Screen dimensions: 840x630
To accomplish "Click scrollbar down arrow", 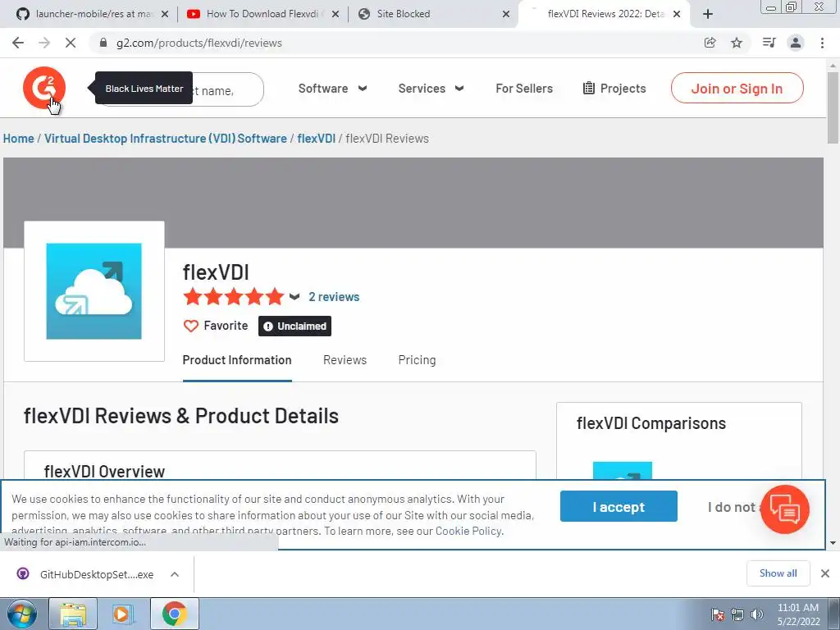I will pos(833,543).
